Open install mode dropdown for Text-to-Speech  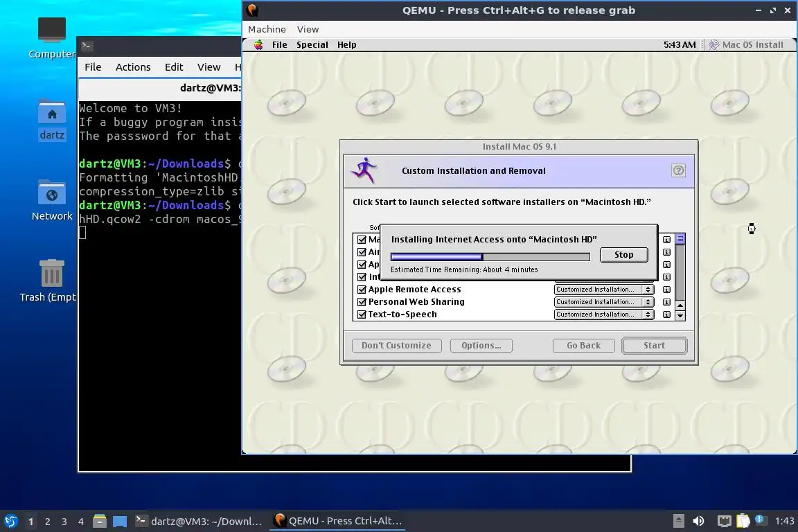(603, 314)
